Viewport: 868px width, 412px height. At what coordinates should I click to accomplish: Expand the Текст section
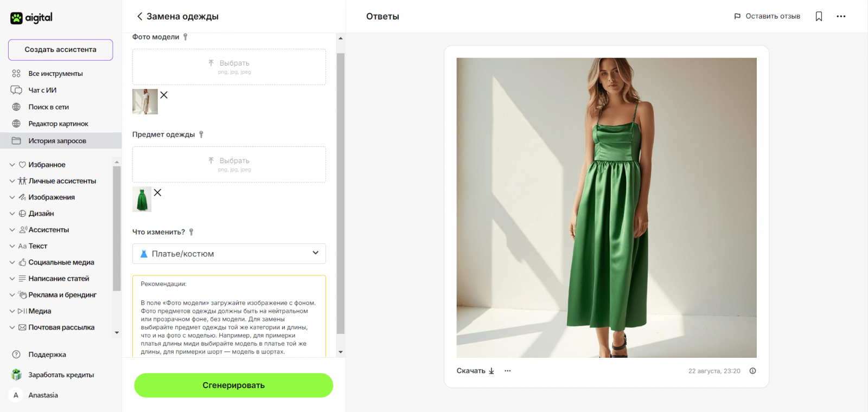pyautogui.click(x=12, y=246)
